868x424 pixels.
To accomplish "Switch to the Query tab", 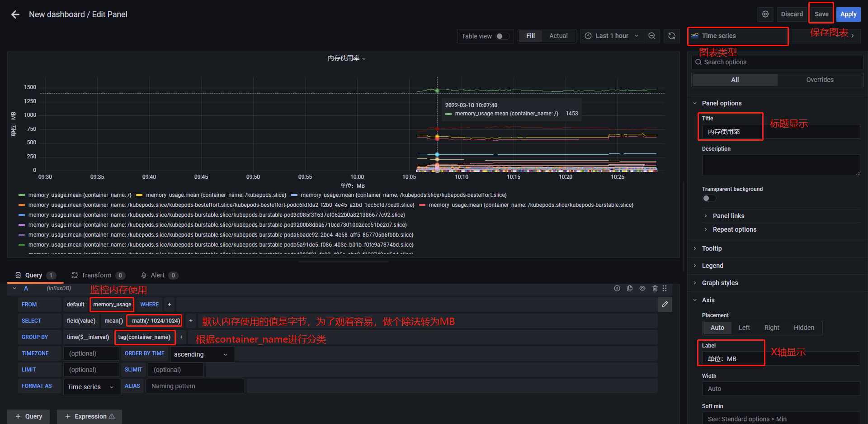I will [35, 275].
